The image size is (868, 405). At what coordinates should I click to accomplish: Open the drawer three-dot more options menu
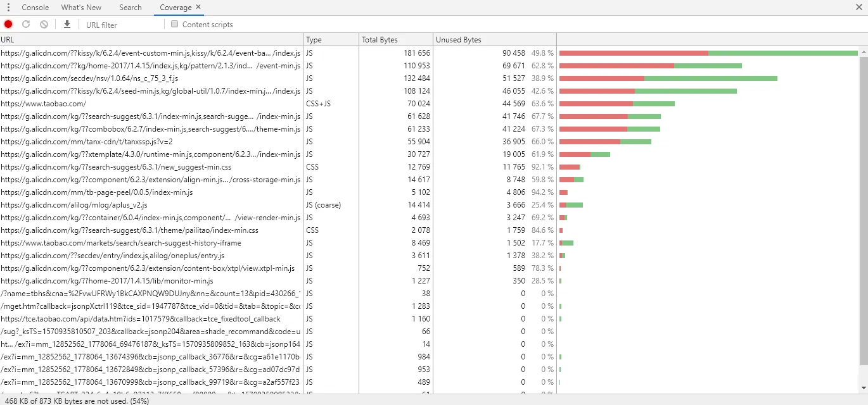tap(8, 8)
